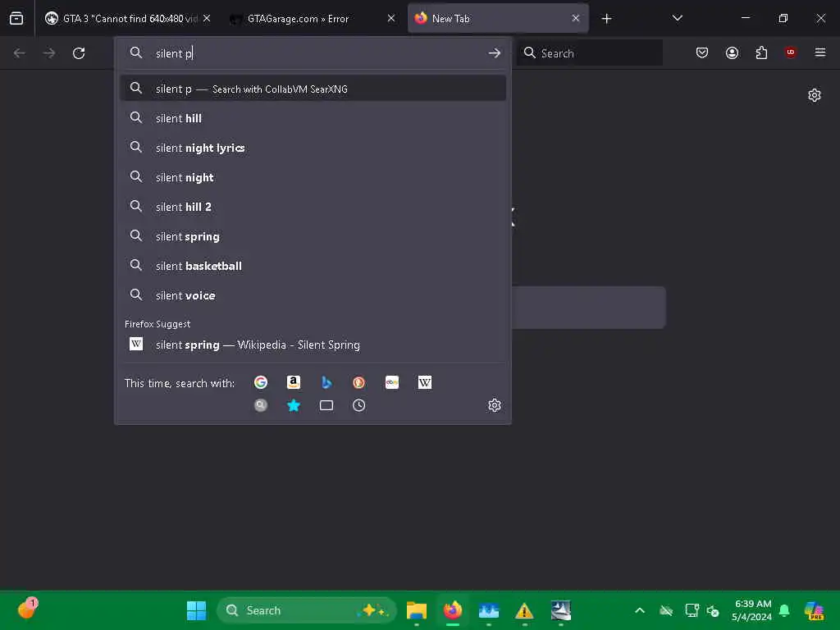The height and width of the screenshot is (630, 840).
Task: Choose 'silent p — Search with CollabVM SearXNG'
Action: coord(313,89)
